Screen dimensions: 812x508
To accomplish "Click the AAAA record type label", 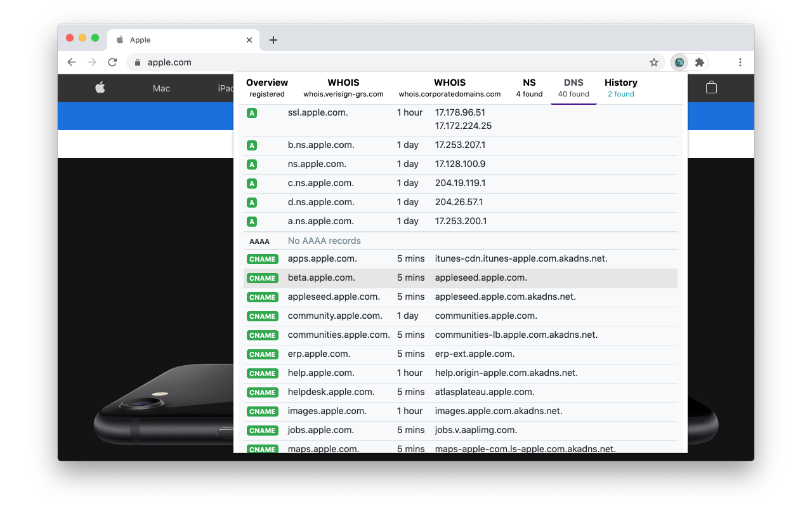I will tap(259, 241).
